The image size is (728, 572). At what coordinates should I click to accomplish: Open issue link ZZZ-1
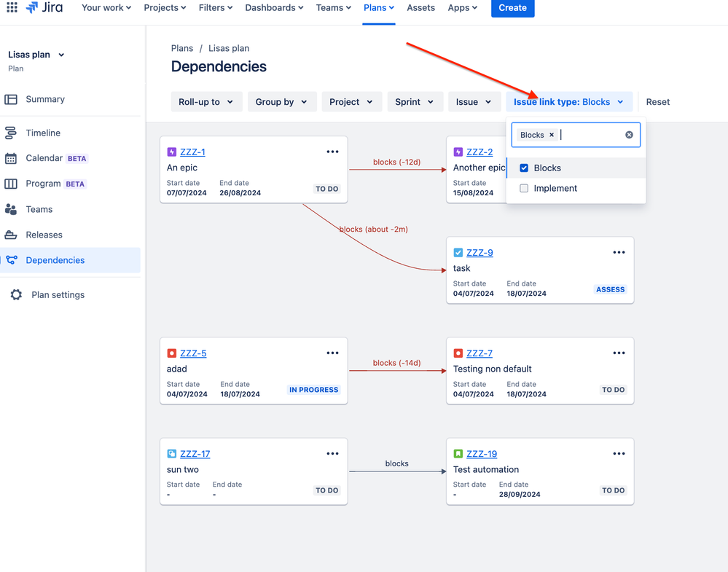(x=192, y=152)
